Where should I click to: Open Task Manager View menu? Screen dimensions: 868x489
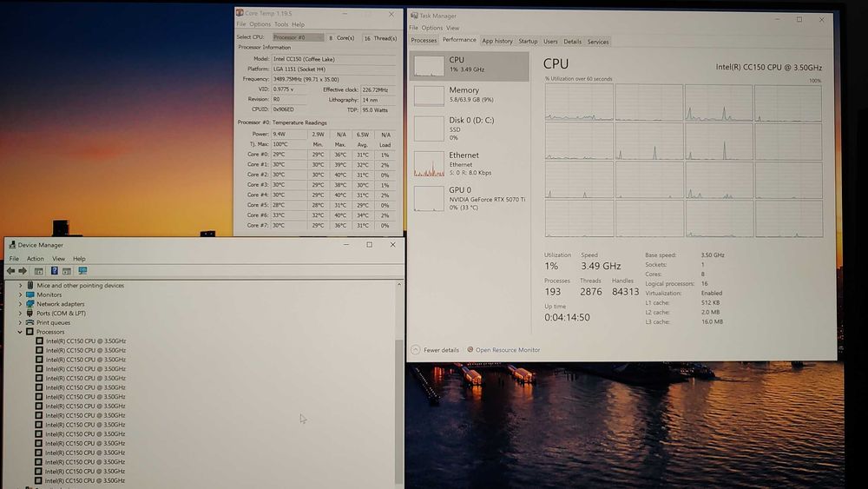452,28
